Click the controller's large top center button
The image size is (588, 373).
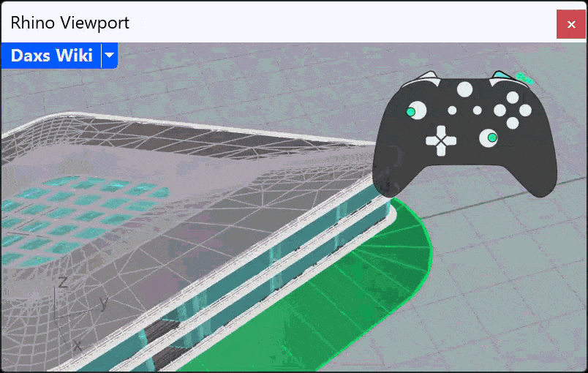pyautogui.click(x=464, y=89)
